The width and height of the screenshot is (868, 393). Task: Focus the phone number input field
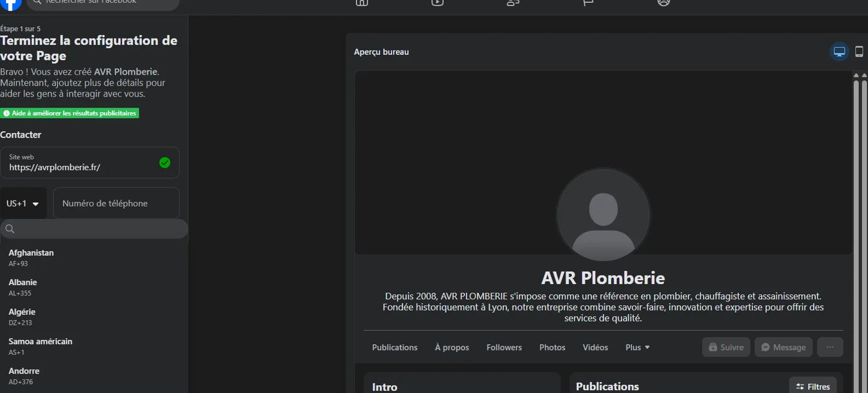point(116,203)
